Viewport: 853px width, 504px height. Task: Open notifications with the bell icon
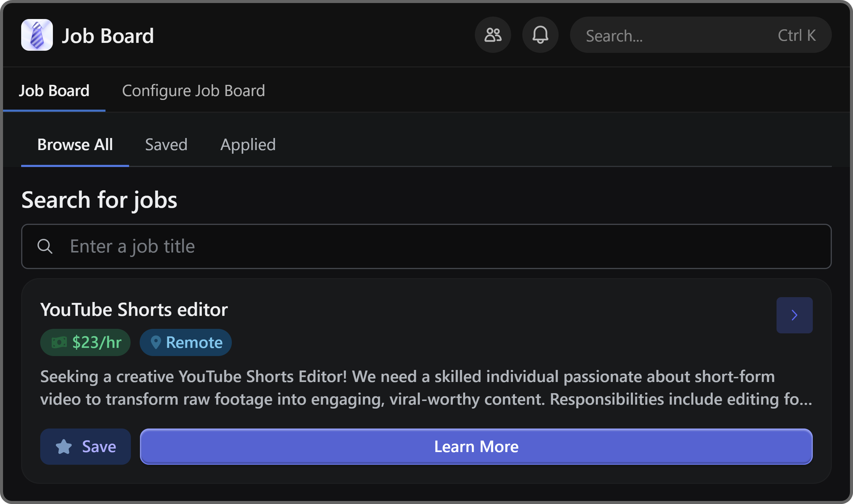pos(540,35)
